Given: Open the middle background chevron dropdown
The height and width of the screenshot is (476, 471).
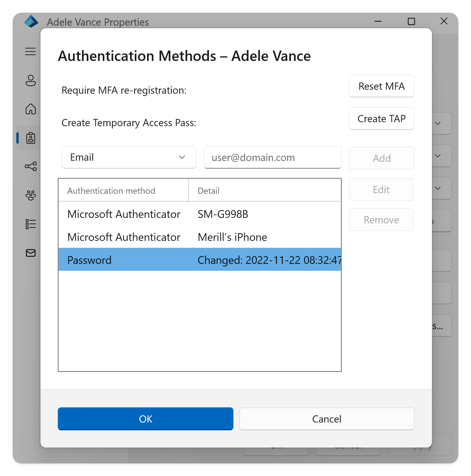Looking at the screenshot, I should [438, 156].
